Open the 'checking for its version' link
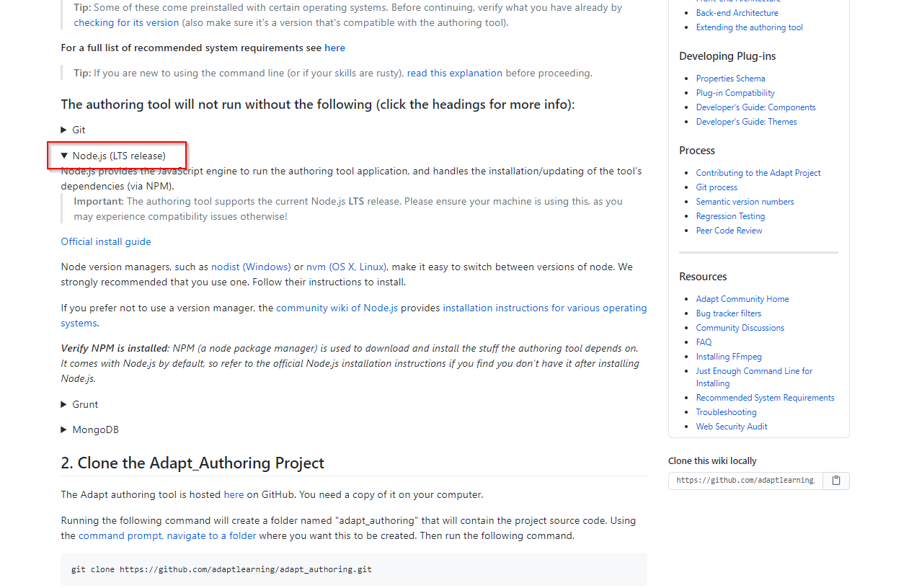 point(126,22)
